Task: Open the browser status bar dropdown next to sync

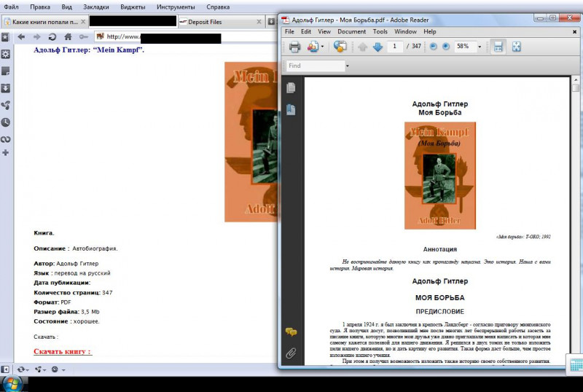Action: tap(40, 369)
